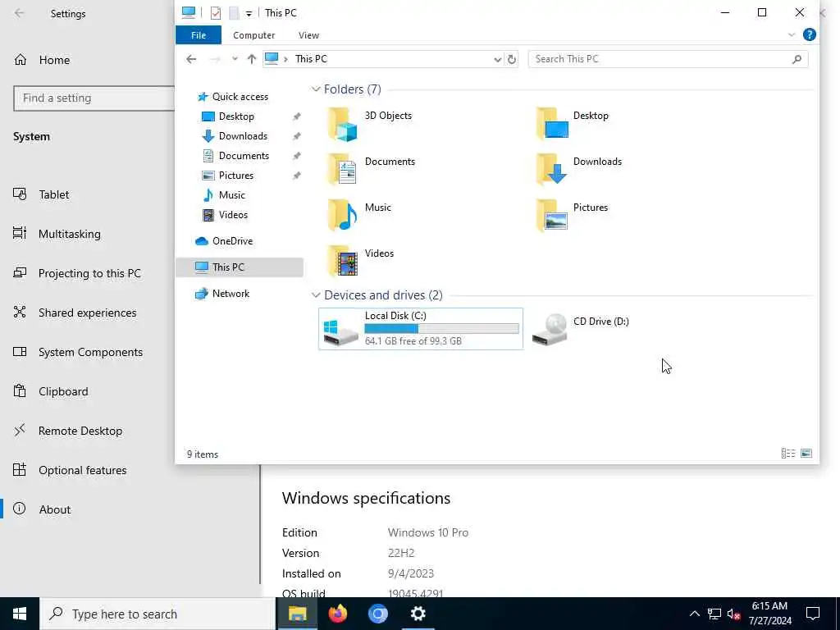Go back in the Settings window
Screen dimensions: 840x630
click(x=20, y=13)
